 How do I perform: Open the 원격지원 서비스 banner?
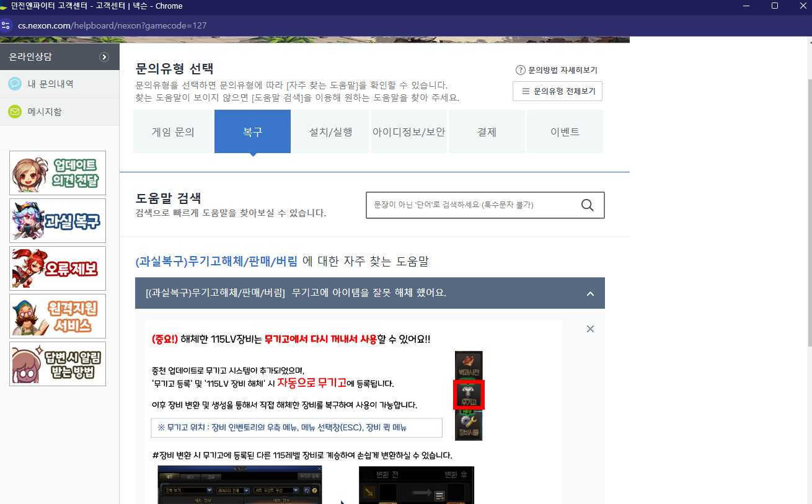tap(58, 316)
